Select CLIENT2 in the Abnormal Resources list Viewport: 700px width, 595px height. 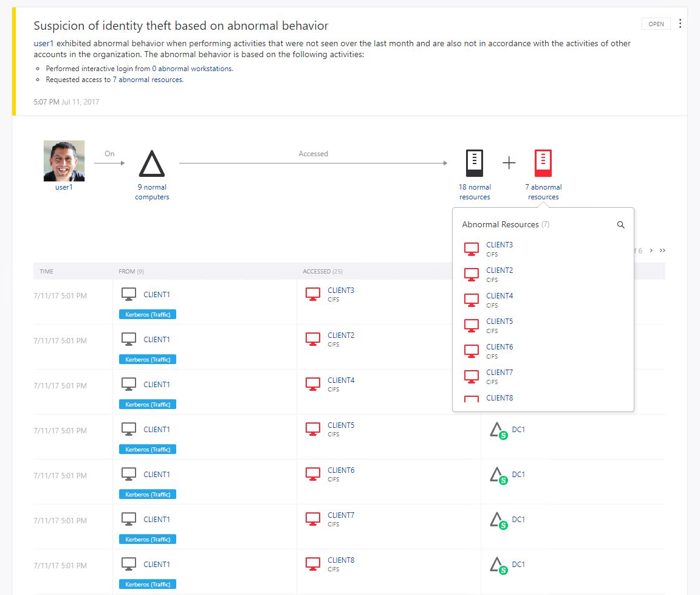499,270
